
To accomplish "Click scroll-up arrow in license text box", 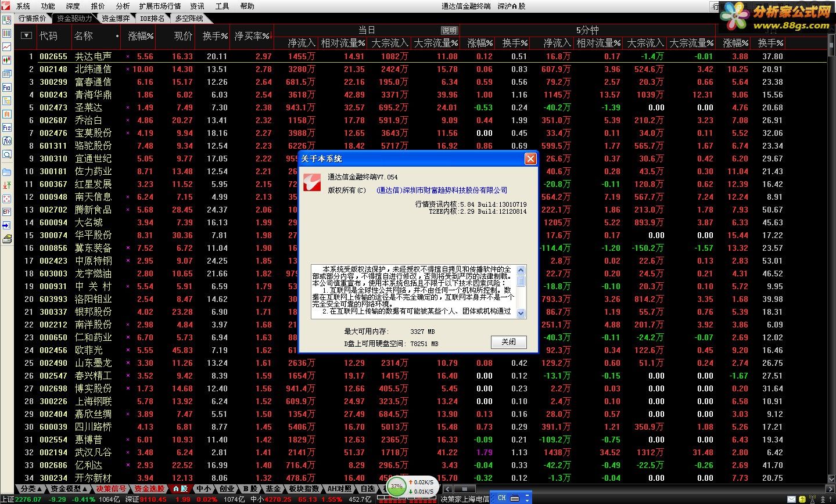I will coord(521,270).
